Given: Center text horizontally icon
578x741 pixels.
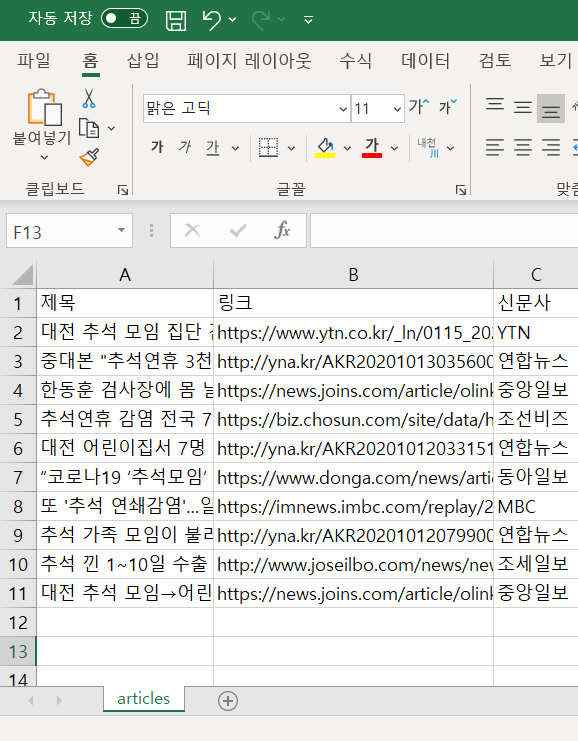Looking at the screenshot, I should [523, 147].
